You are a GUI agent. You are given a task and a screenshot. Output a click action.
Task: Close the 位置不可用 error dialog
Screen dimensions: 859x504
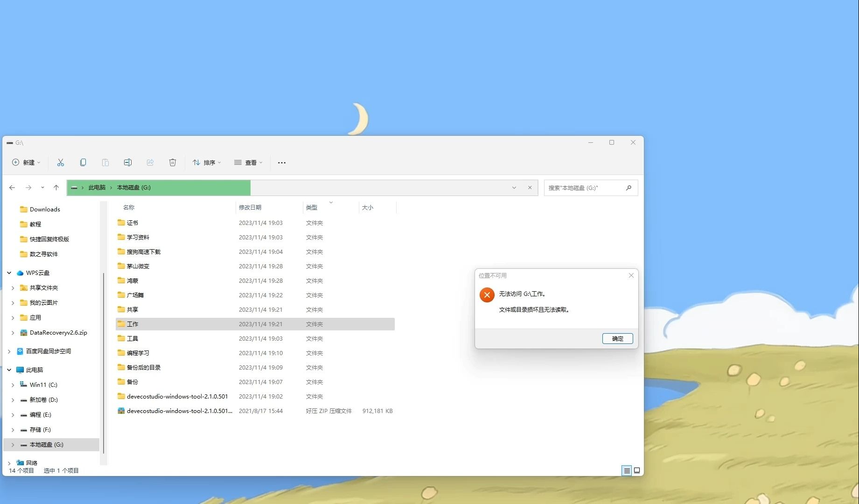point(631,275)
